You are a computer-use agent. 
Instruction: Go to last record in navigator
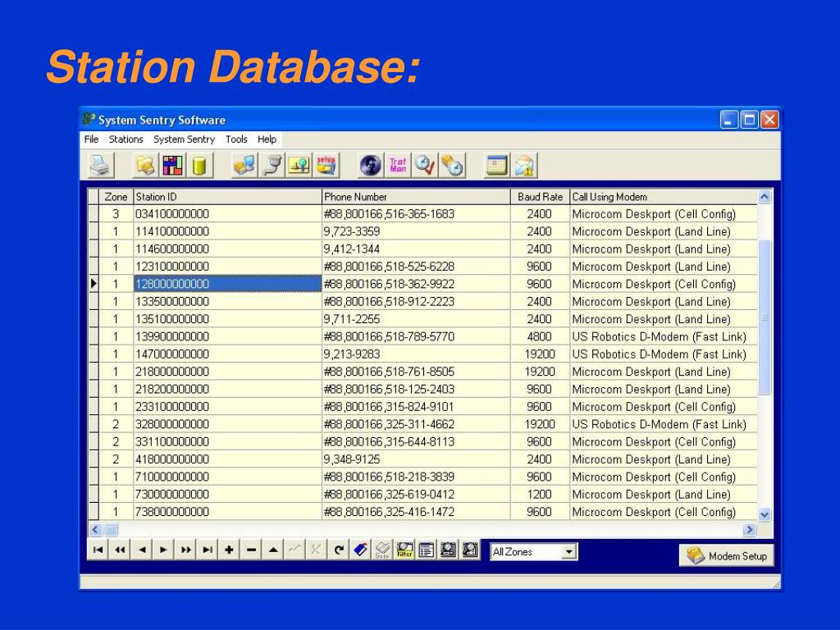tap(208, 550)
